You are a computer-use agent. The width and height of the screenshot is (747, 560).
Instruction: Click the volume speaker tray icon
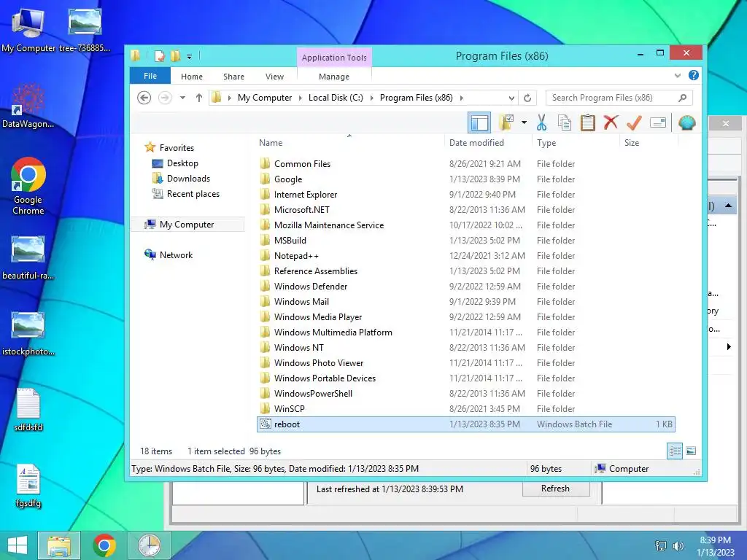coord(678,546)
